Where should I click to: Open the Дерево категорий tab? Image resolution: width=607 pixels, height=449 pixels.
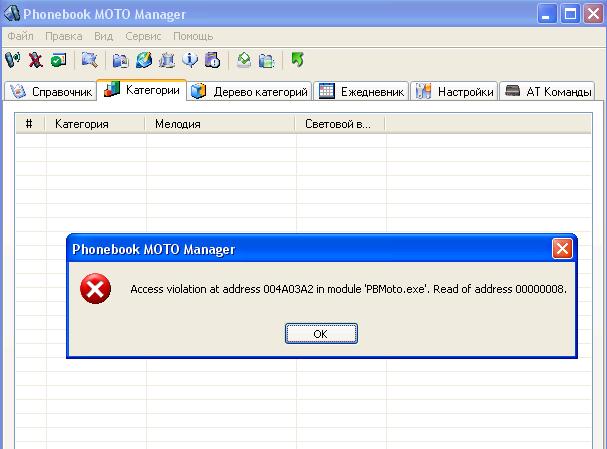pos(250,91)
